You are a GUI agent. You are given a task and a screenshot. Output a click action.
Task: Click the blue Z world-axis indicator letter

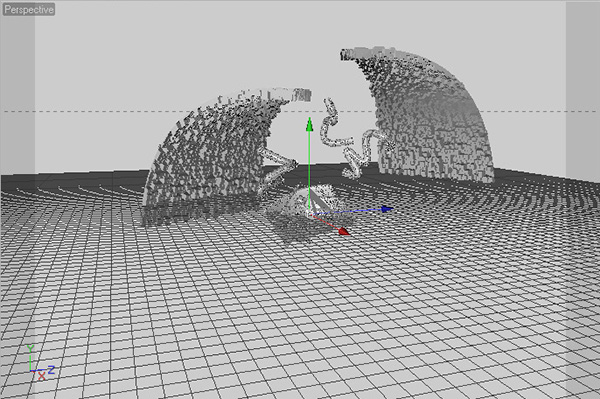(x=51, y=370)
